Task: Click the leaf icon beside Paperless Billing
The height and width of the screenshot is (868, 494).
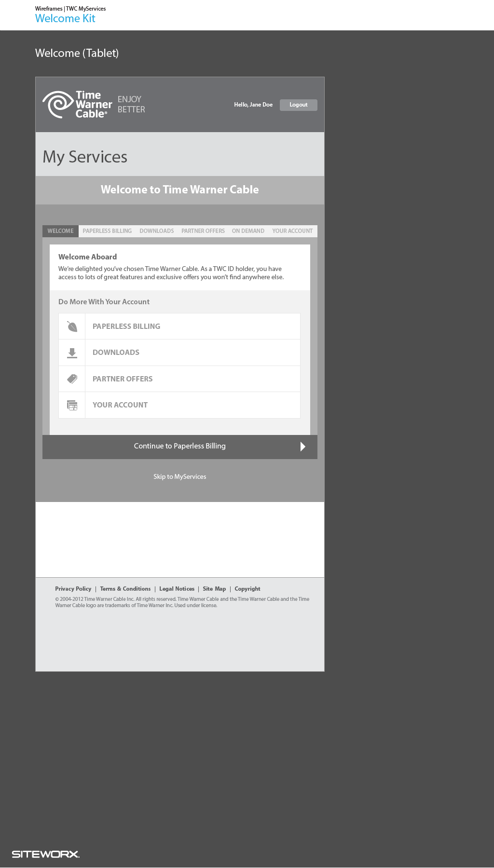Action: point(72,326)
